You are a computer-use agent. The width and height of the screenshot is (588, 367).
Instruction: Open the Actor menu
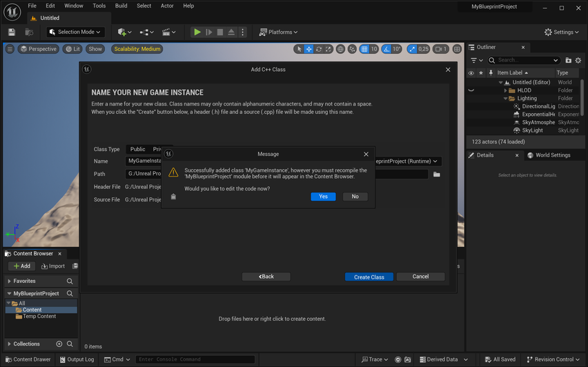[167, 6]
